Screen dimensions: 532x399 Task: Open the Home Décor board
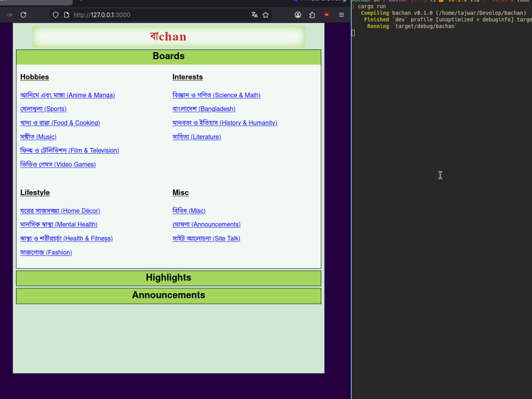point(60,211)
